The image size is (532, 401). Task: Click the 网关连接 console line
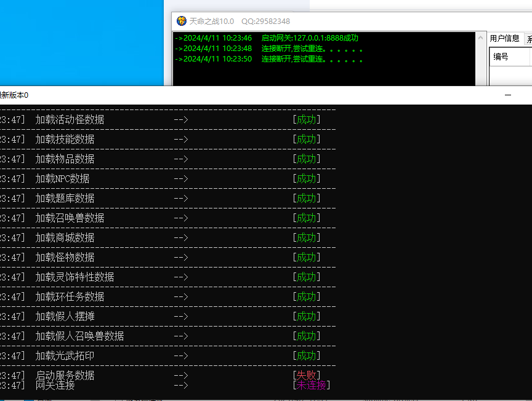[x=165, y=386]
